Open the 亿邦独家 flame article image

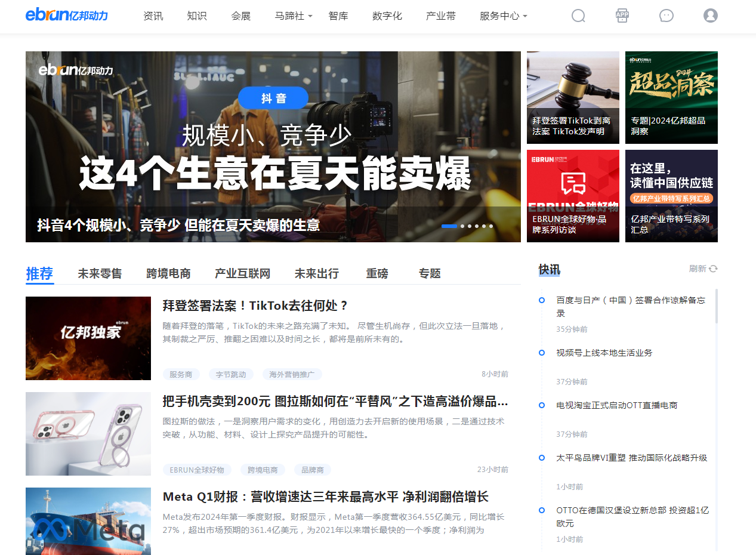(x=88, y=338)
